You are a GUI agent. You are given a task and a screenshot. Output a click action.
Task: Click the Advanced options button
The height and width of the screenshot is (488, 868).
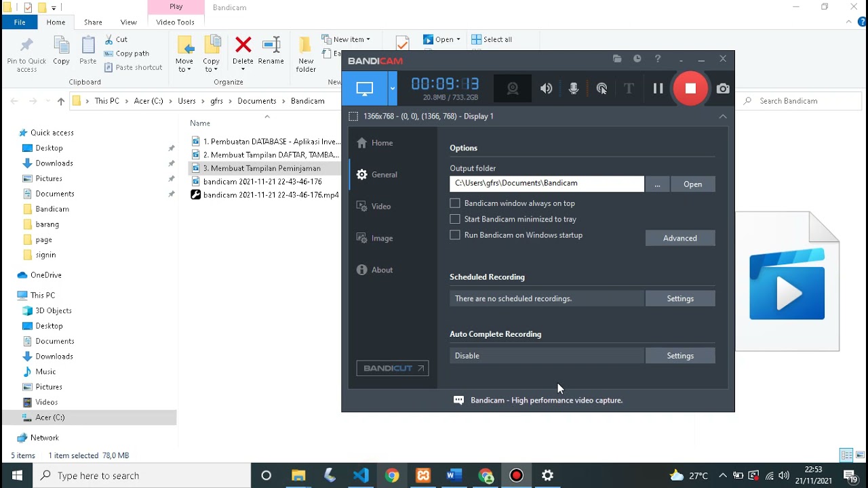tap(680, 238)
